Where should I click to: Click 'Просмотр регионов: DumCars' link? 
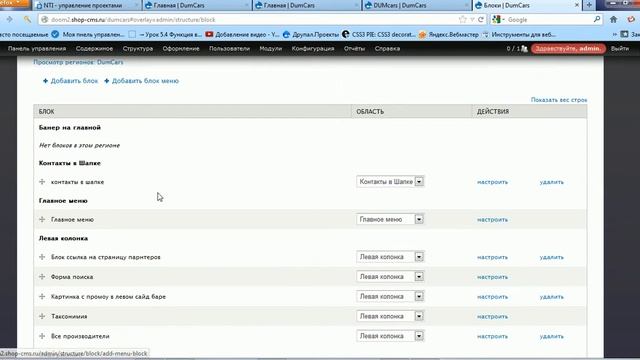click(x=78, y=62)
